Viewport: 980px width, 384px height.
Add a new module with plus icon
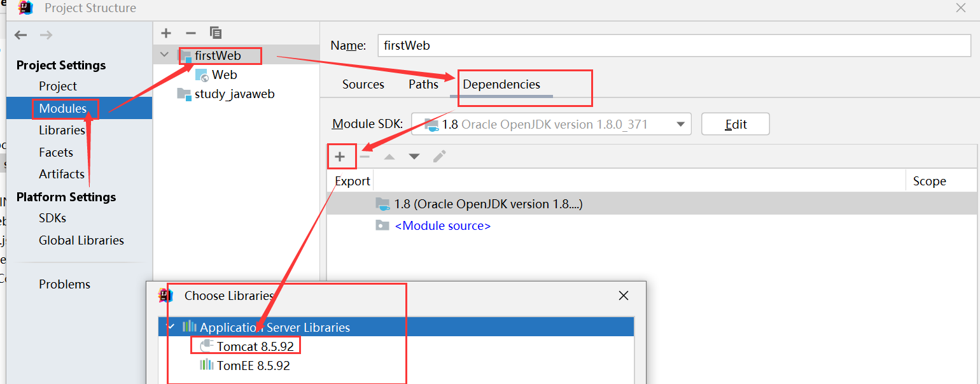click(x=166, y=32)
